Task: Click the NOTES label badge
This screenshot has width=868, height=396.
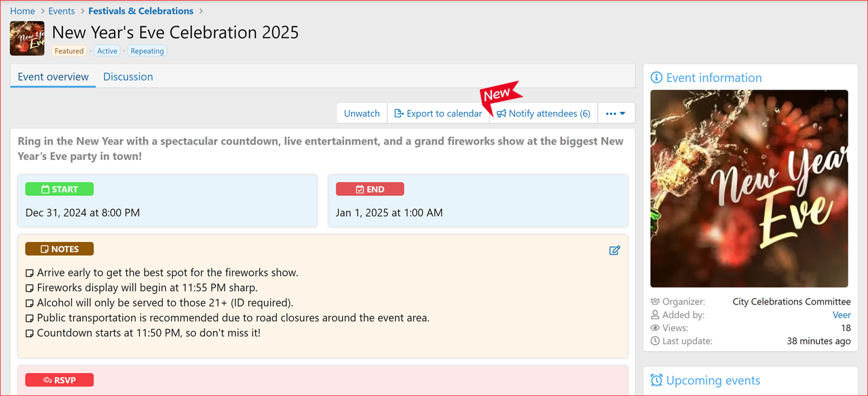Action: 60,249
